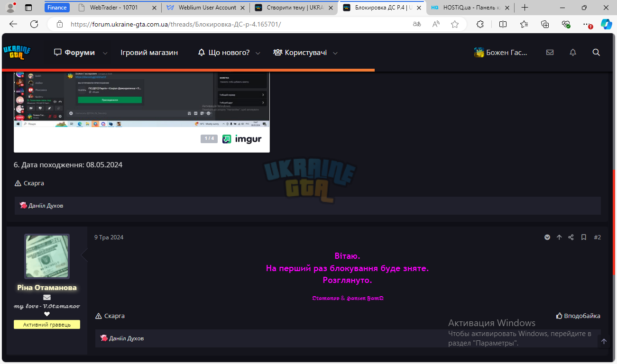617x364 pixels.
Task: Open the alerts bell icon in header
Action: [573, 53]
